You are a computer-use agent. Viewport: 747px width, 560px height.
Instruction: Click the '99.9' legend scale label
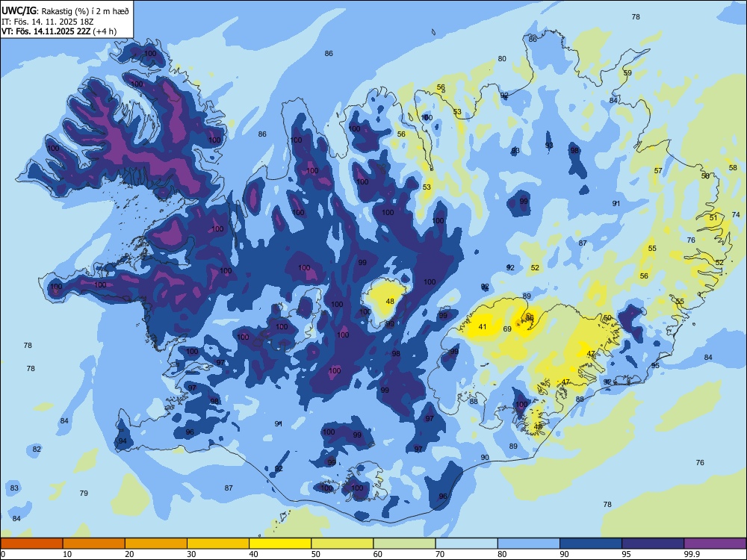pyautogui.click(x=691, y=554)
